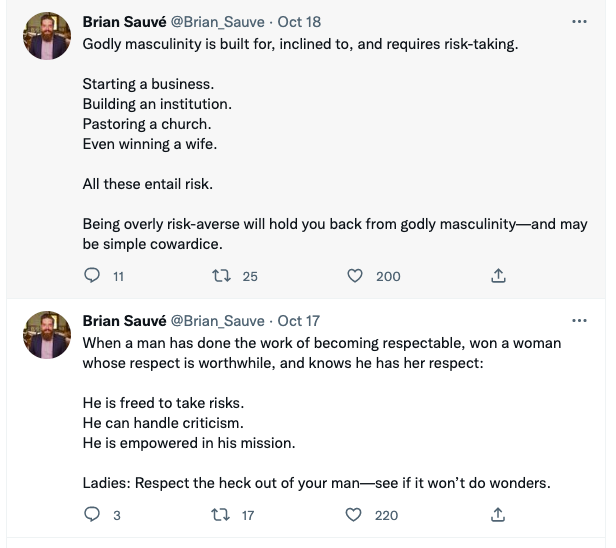
Task: Visit @Brian_Sauve handle on second tweet
Action: click(218, 321)
